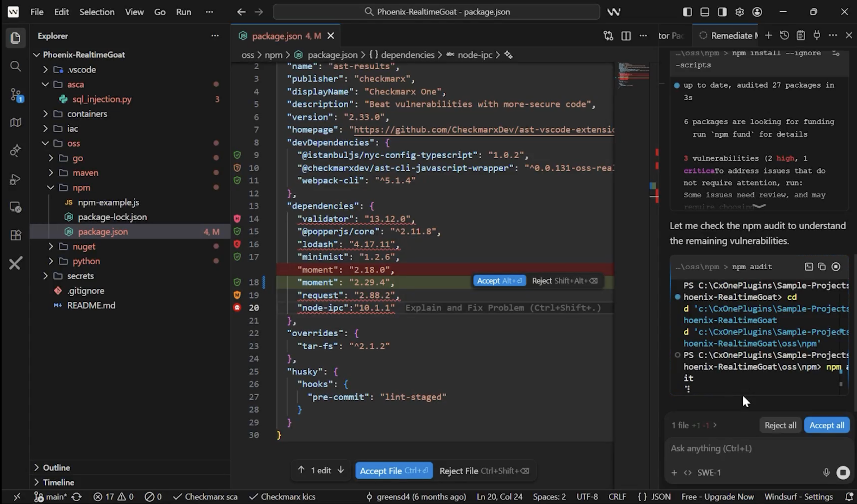This screenshot has height=504, width=857.
Task: Toggle the split editor layout icon
Action: pyautogui.click(x=626, y=36)
